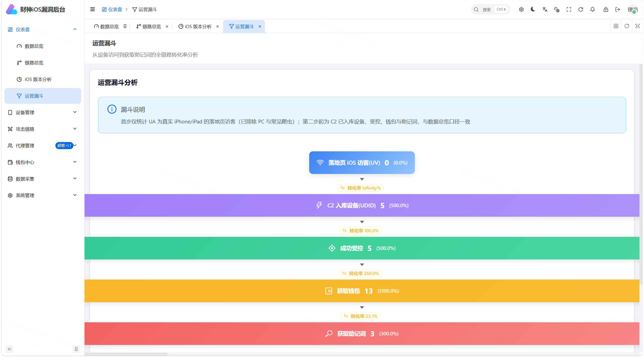Click the horizontal scrollbar at bottom
This screenshot has height=357, width=644.
pos(126,354)
